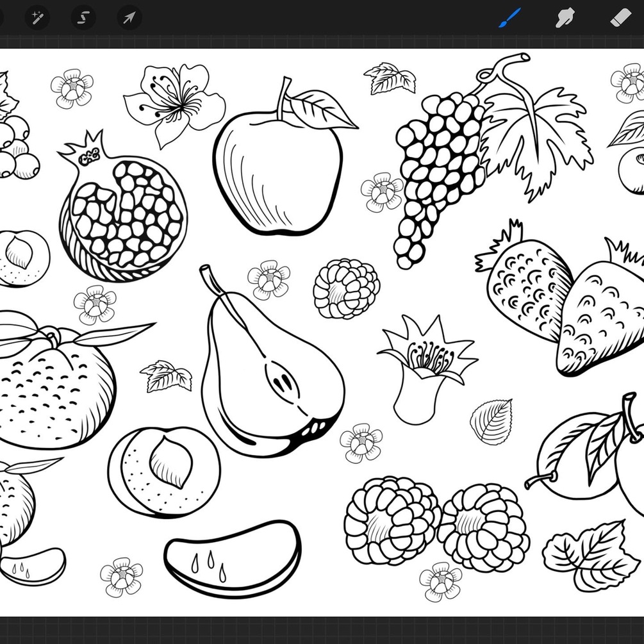Viewport: 644px width, 644px height.
Task: Switch to the Smudge finger tool
Action: [x=565, y=18]
